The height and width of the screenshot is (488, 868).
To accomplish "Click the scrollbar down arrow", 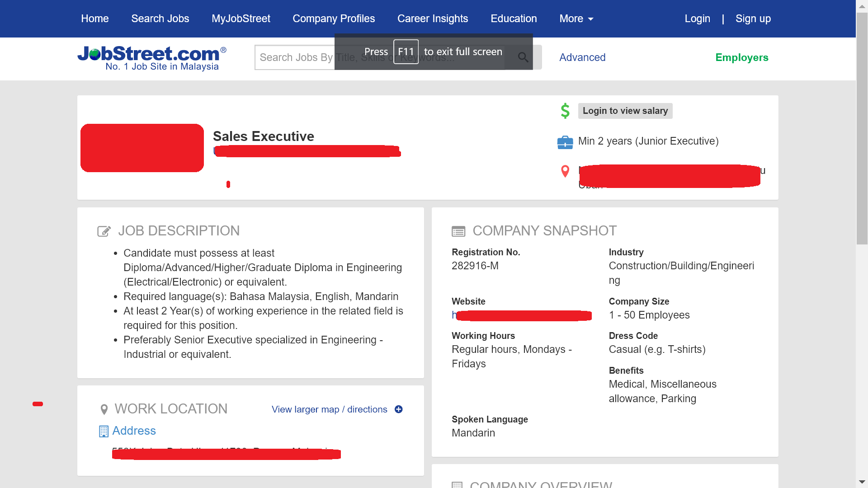I will click(862, 482).
